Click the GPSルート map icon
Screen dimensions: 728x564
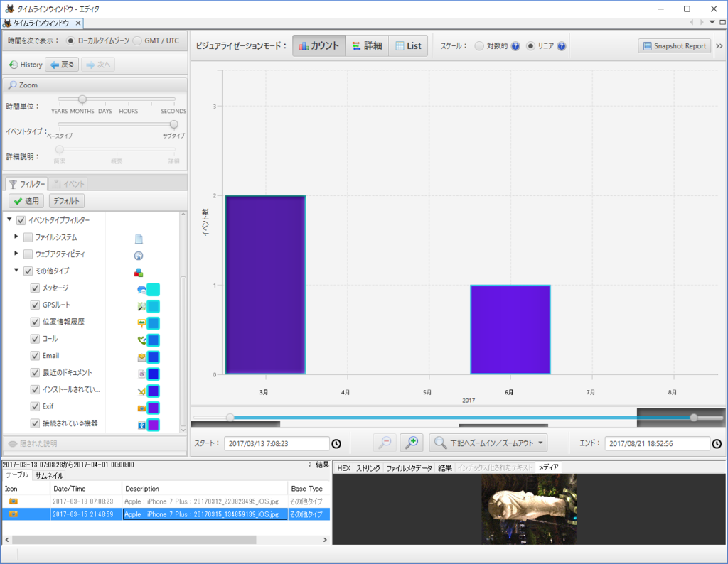(141, 307)
